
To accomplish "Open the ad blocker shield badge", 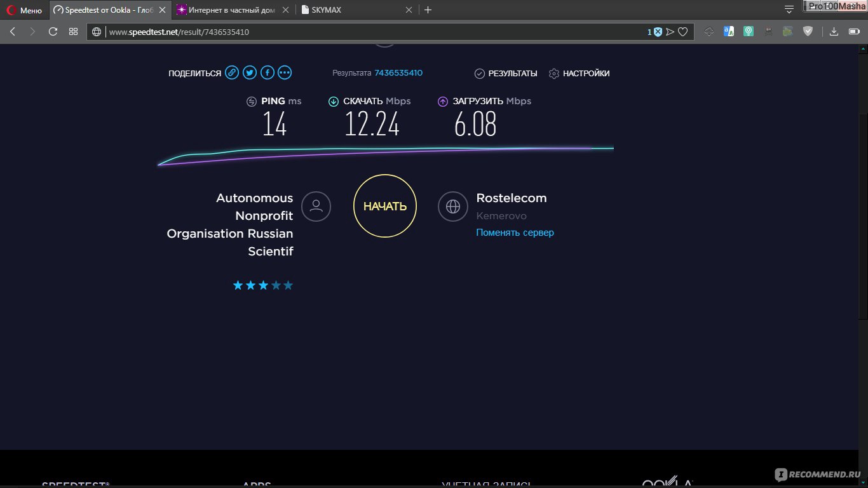I will 658,32.
